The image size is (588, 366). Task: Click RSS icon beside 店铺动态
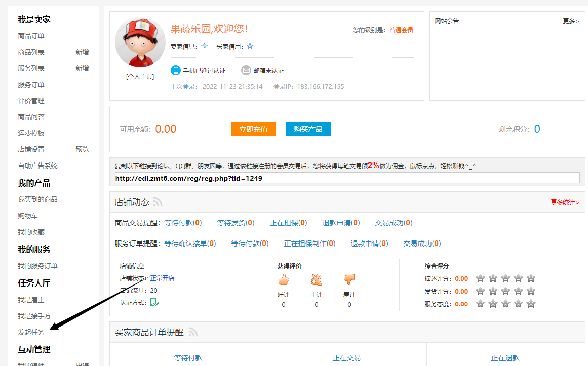[x=158, y=202]
